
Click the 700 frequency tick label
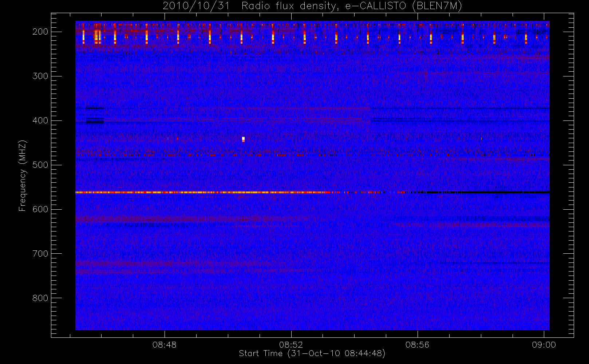point(40,254)
